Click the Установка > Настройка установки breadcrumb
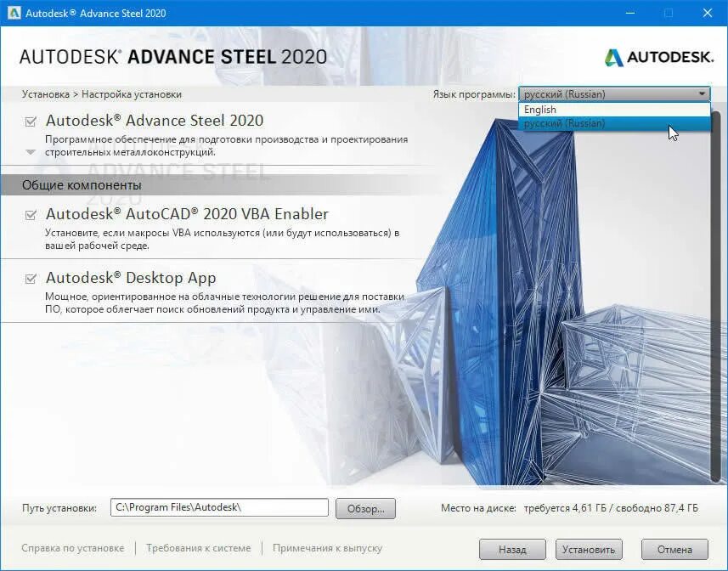Screen dimensions: 728x571 (x=102, y=94)
